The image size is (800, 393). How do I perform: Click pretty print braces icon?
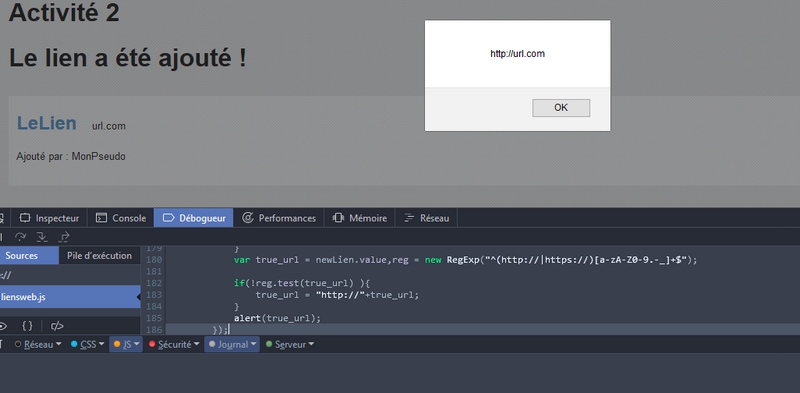pyautogui.click(x=28, y=326)
